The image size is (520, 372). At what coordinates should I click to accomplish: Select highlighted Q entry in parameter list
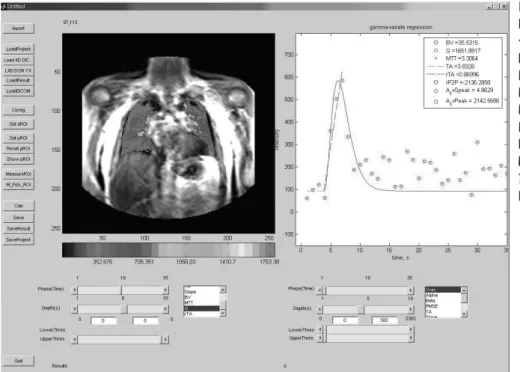201,308
